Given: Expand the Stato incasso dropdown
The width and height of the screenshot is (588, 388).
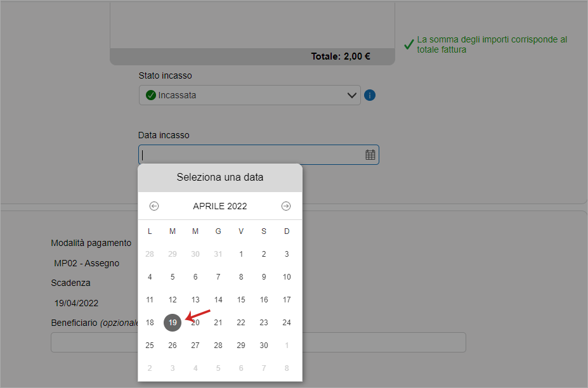Looking at the screenshot, I should pyautogui.click(x=250, y=95).
